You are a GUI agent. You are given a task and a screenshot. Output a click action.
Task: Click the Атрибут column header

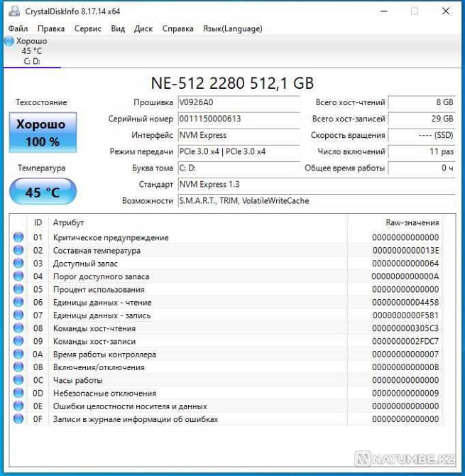pyautogui.click(x=198, y=222)
